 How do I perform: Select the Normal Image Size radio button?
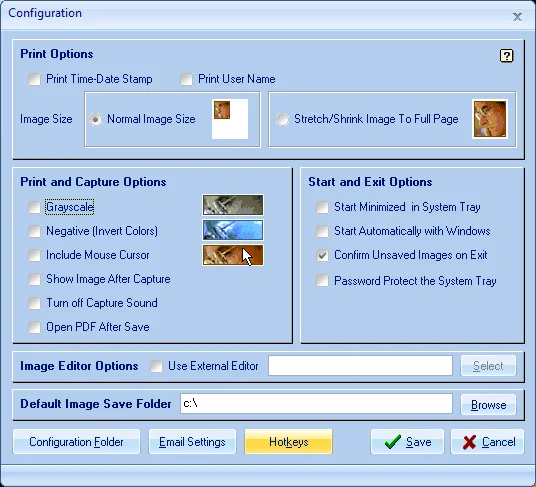tap(95, 119)
